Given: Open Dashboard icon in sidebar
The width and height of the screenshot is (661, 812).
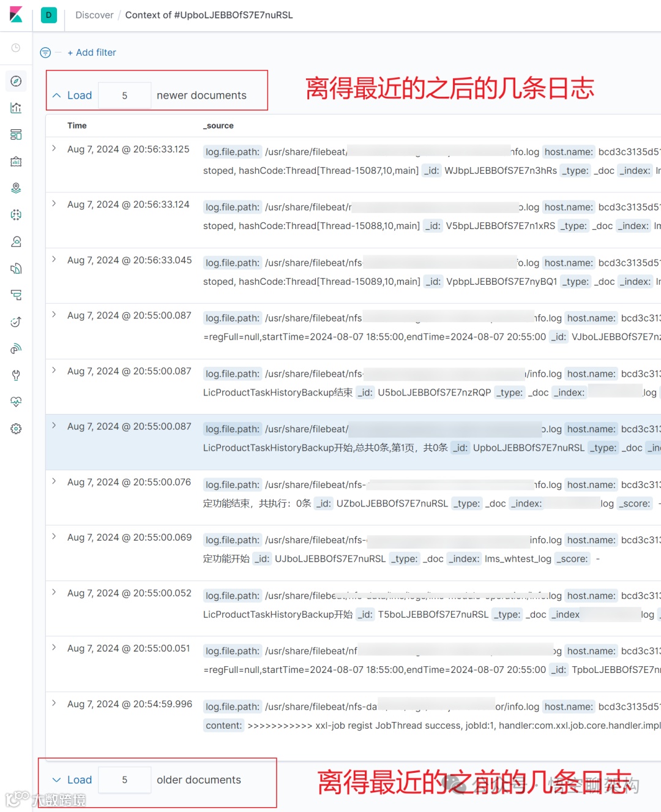Looking at the screenshot, I should click(16, 135).
